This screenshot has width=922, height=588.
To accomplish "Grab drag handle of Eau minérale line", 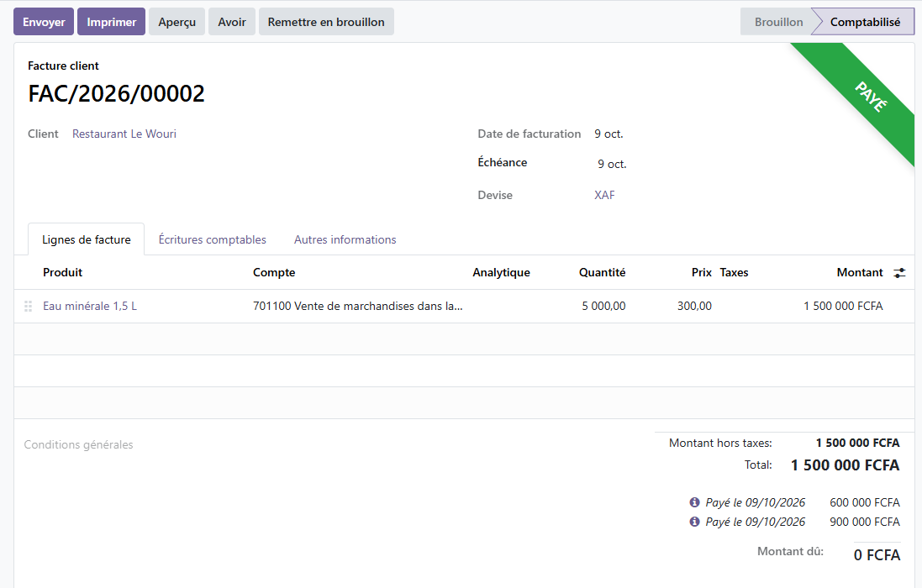I will point(28,306).
